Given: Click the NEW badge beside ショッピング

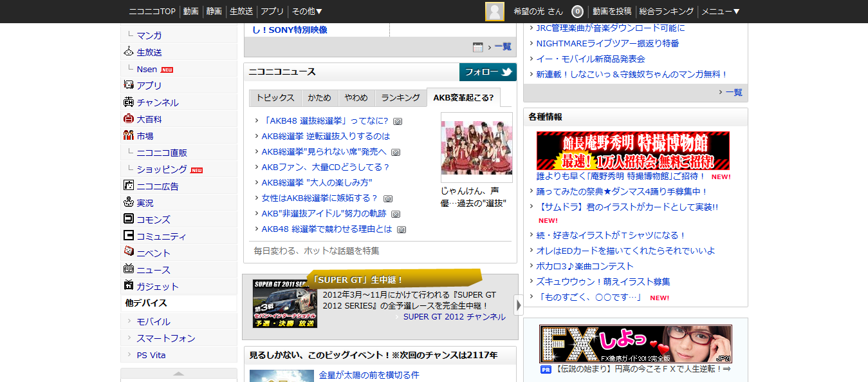Looking at the screenshot, I should [196, 170].
